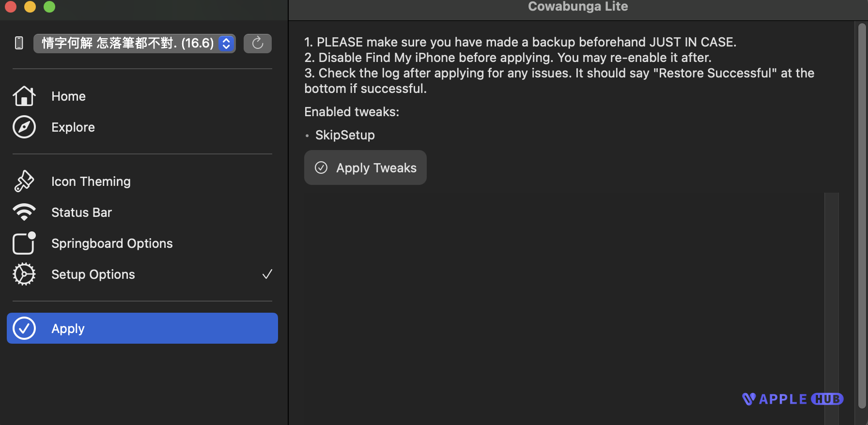Open the Springboard Options page
The width and height of the screenshot is (868, 425).
112,243
